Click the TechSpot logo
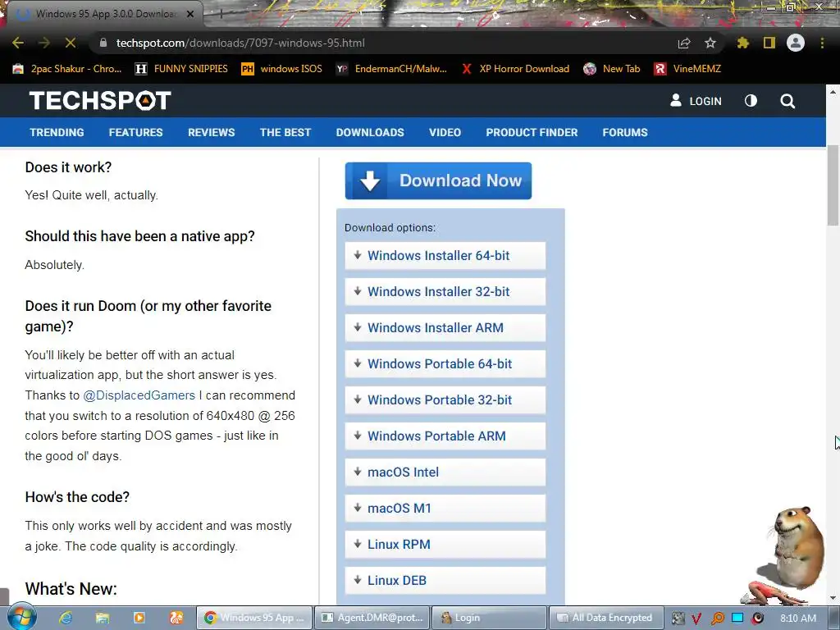Viewport: 840px width, 630px height. coord(100,100)
